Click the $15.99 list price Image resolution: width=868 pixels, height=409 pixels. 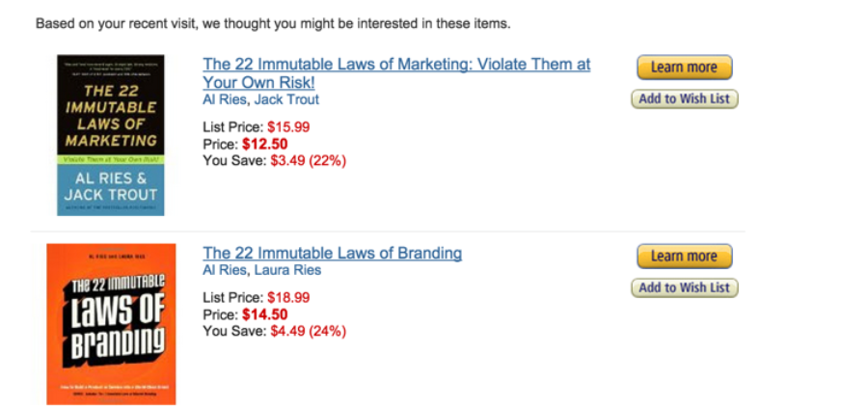click(x=288, y=127)
